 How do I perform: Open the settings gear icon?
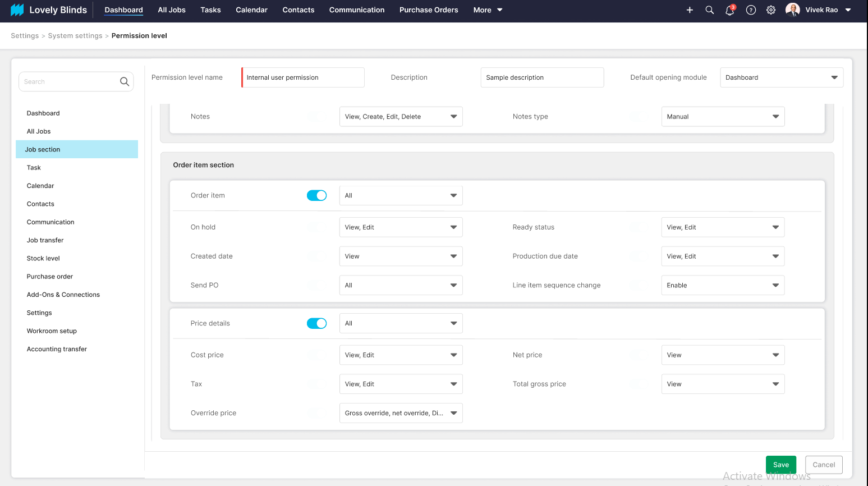coord(771,10)
